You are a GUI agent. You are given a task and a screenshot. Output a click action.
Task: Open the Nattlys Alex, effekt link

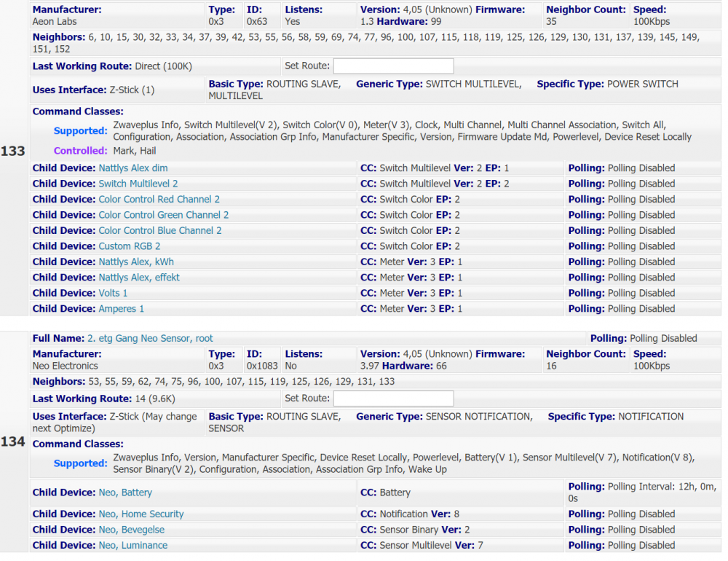139,278
